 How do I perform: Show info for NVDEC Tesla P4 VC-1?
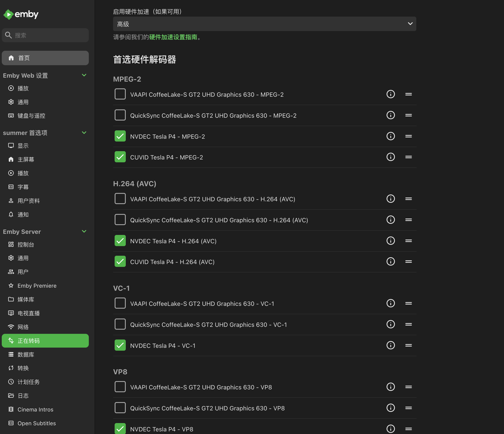pos(391,345)
